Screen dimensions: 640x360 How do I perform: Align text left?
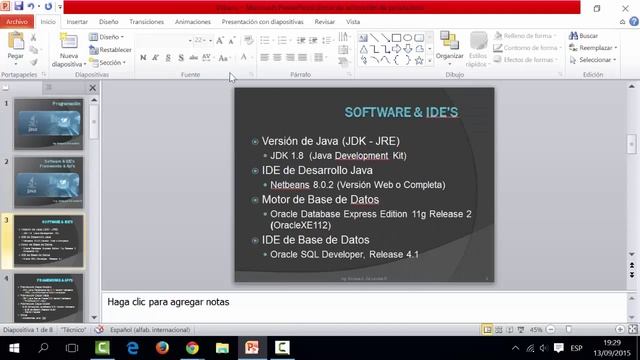264,58
